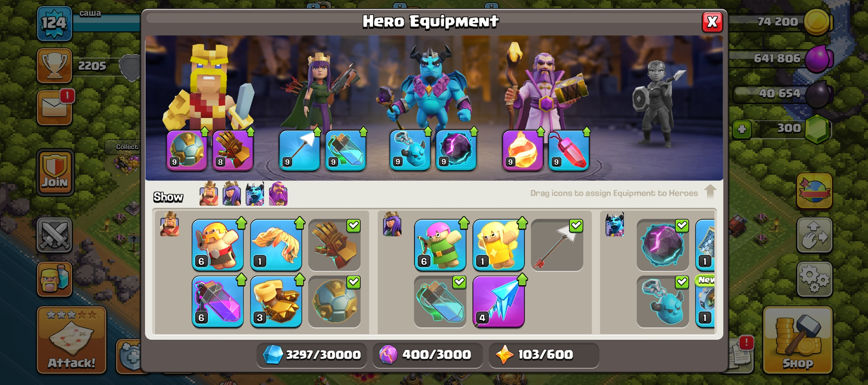The width and height of the screenshot is (868, 385).
Task: Open the Spiky Ball equipment level 3
Action: coord(276,302)
